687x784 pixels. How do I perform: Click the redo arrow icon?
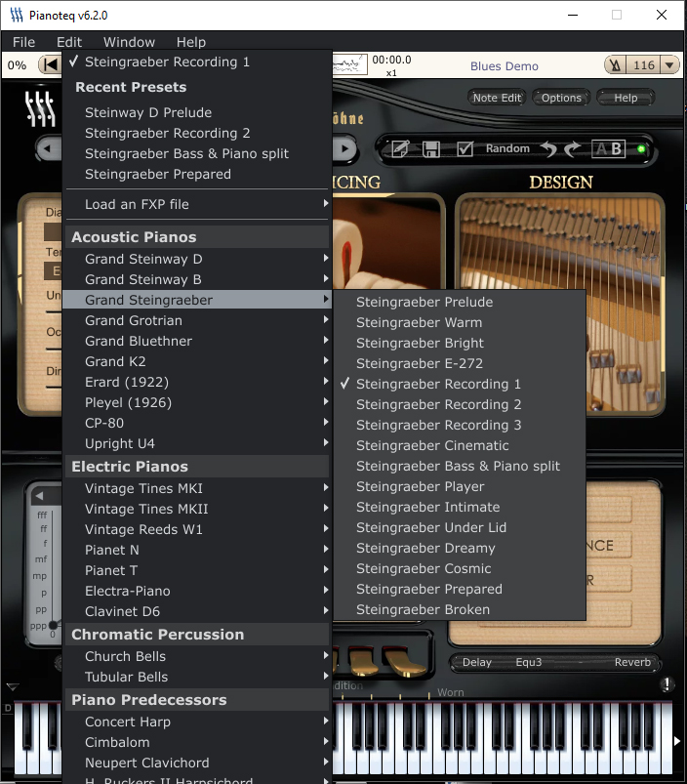(x=572, y=148)
